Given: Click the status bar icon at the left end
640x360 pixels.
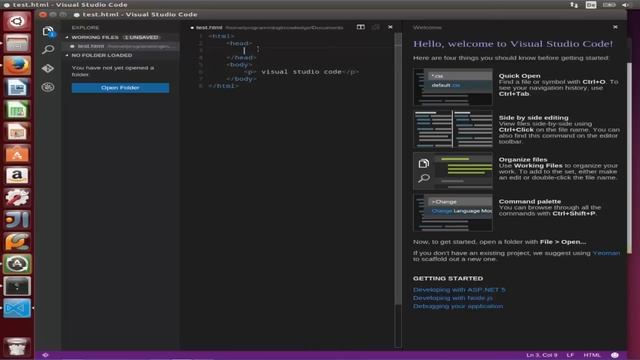Looking at the screenshot, I should tap(45, 355).
